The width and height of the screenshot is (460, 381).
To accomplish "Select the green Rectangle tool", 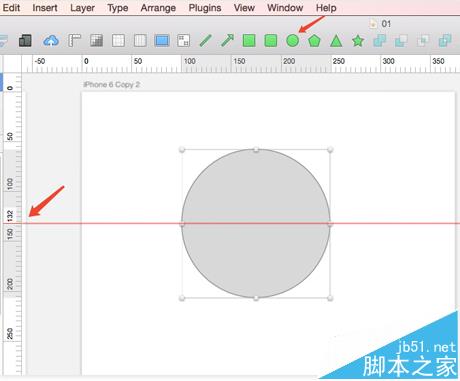I will click(x=249, y=41).
